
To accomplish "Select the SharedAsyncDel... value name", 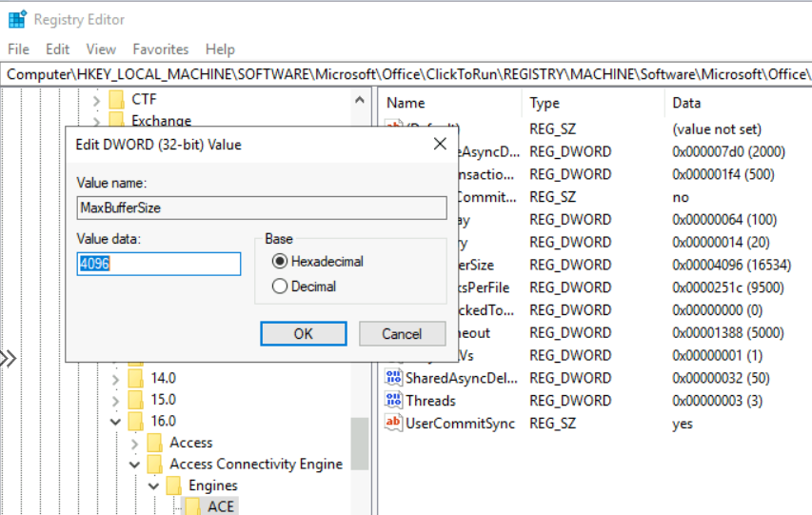I will pos(462,378).
